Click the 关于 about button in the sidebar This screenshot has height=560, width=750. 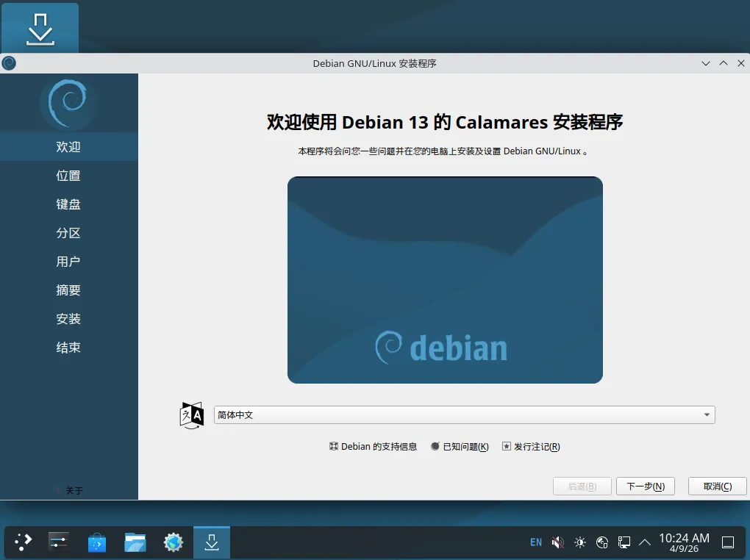pyautogui.click(x=69, y=491)
